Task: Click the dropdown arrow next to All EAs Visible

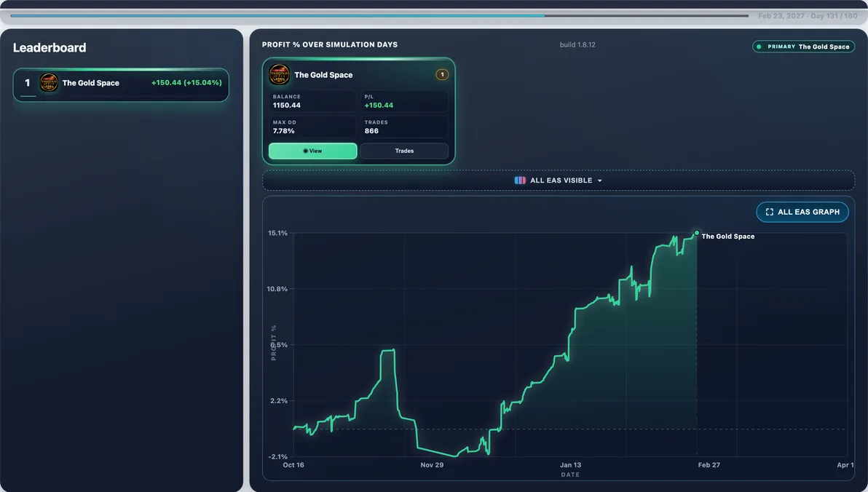Action: click(x=599, y=181)
